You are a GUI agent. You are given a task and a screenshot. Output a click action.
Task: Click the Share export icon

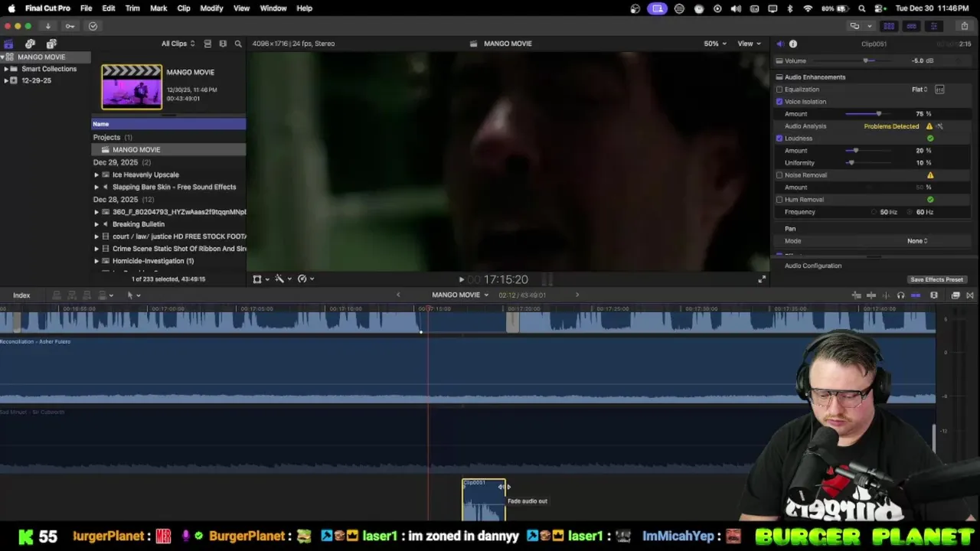[x=964, y=26]
